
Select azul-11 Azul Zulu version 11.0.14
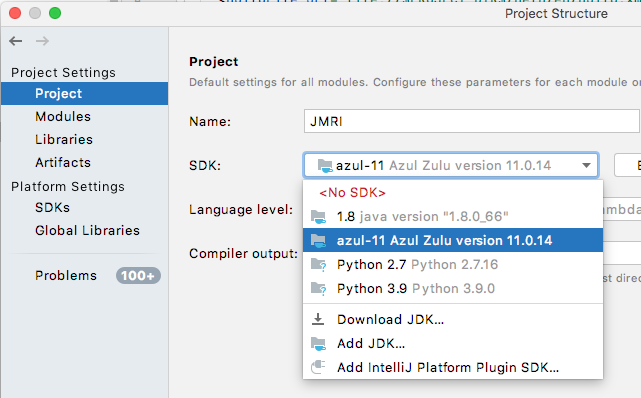point(453,240)
